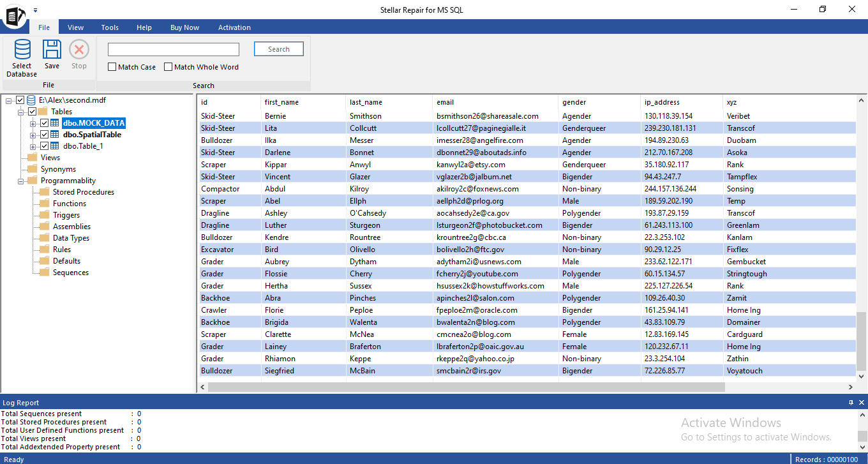Click the horizontal scrollbar right arrow

(x=850, y=387)
